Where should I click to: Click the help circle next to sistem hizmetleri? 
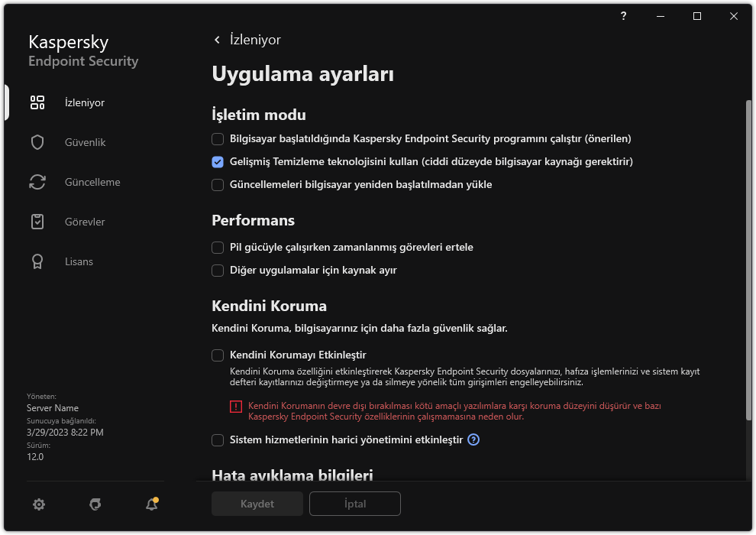[473, 439]
